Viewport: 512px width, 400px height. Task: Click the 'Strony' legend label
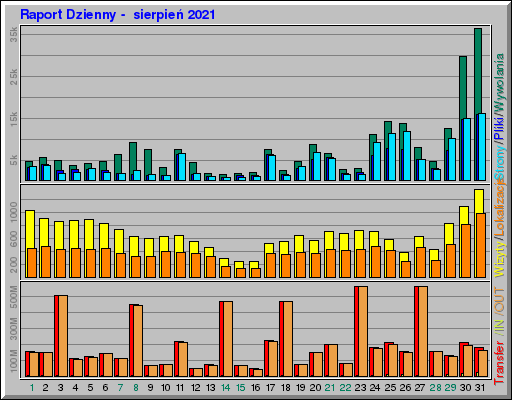pyautogui.click(x=500, y=162)
